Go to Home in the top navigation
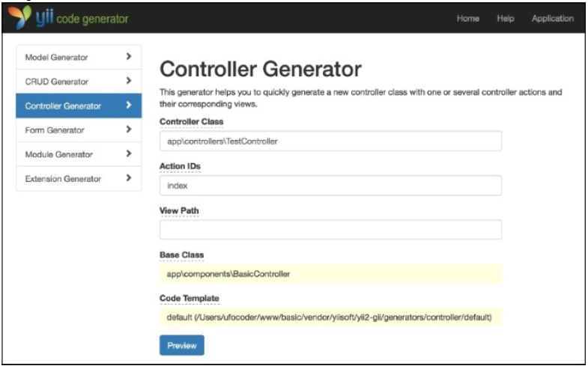The width and height of the screenshot is (588, 366). point(467,19)
